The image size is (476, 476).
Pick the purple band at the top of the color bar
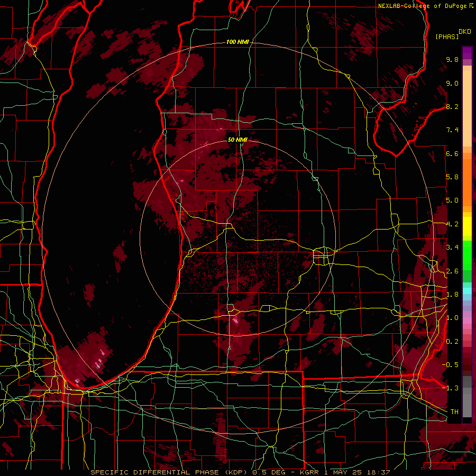[467, 53]
